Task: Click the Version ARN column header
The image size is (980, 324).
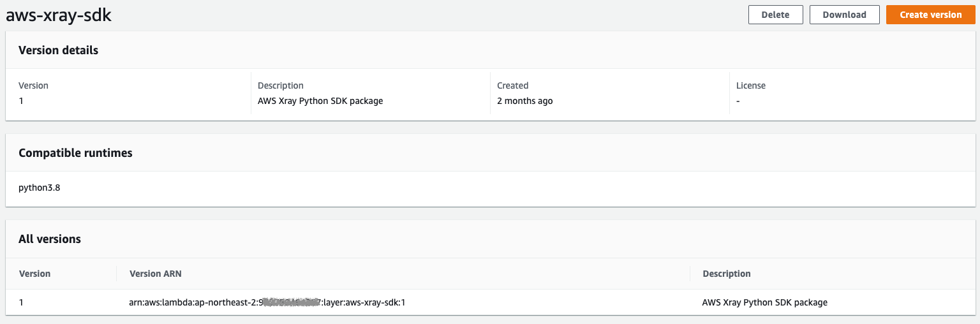Action: [156, 274]
